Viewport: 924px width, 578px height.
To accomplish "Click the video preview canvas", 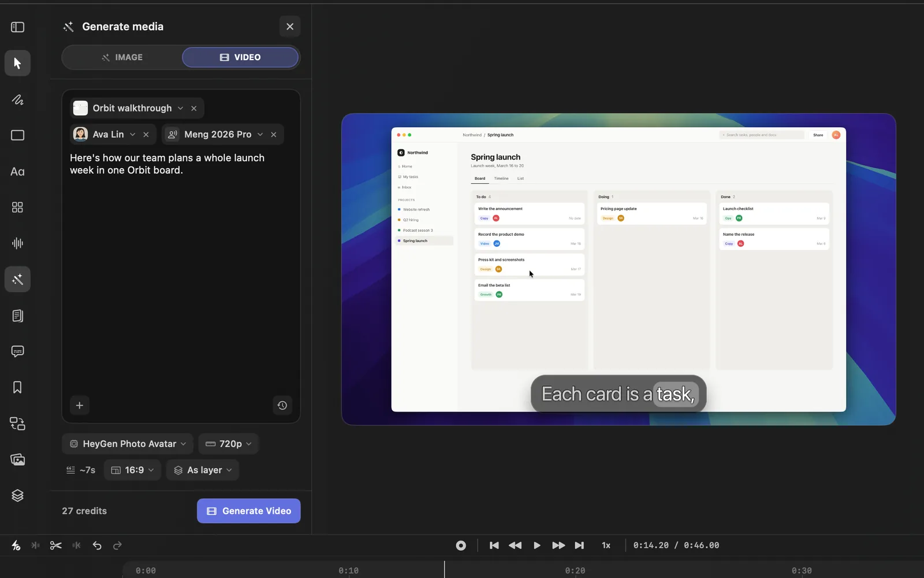I will click(x=619, y=269).
